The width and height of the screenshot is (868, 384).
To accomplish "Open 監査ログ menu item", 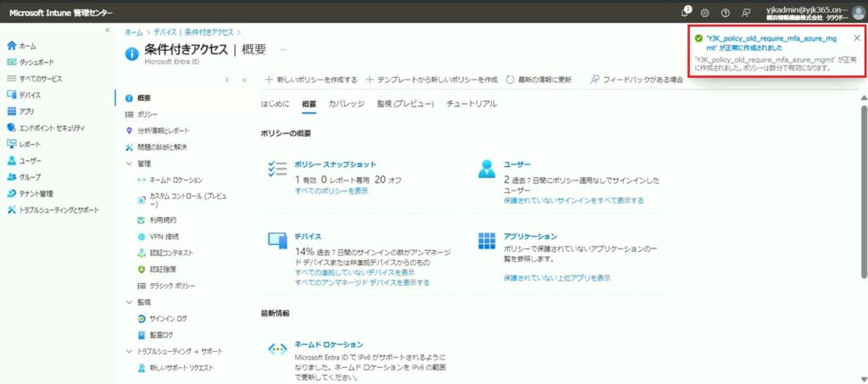I will coord(156,336).
